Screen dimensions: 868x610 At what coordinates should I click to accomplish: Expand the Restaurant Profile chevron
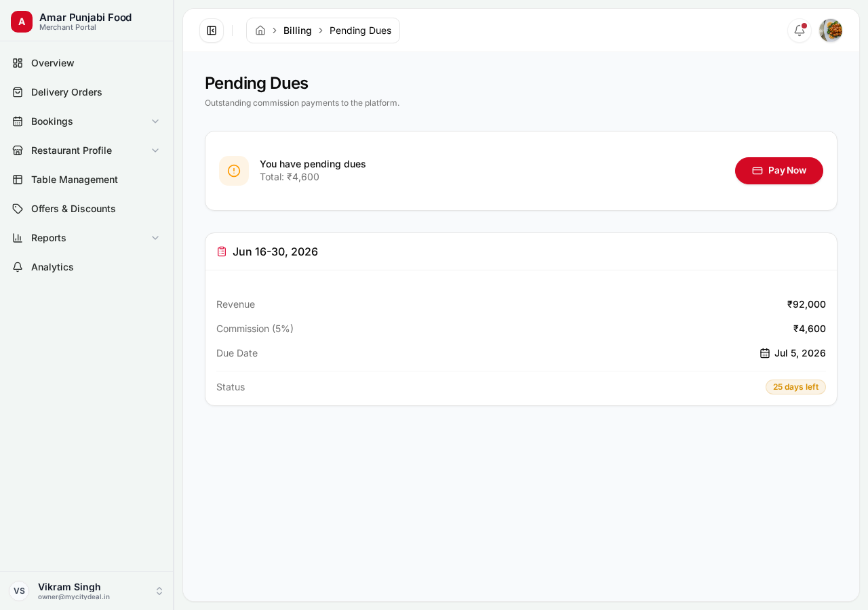click(x=155, y=150)
